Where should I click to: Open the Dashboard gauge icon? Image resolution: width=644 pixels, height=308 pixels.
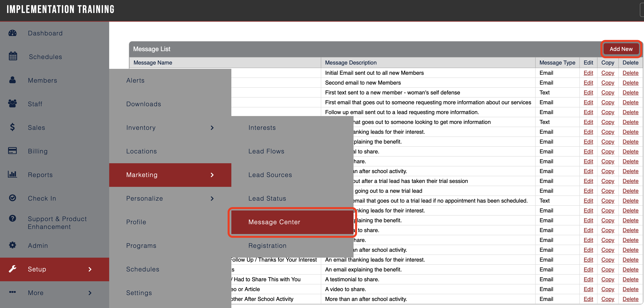click(12, 33)
